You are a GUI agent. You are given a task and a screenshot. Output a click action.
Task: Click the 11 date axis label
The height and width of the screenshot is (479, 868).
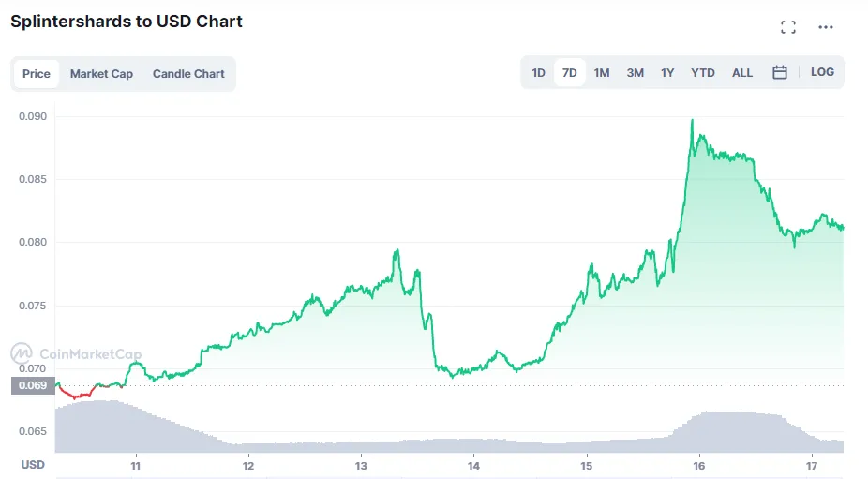tap(136, 466)
